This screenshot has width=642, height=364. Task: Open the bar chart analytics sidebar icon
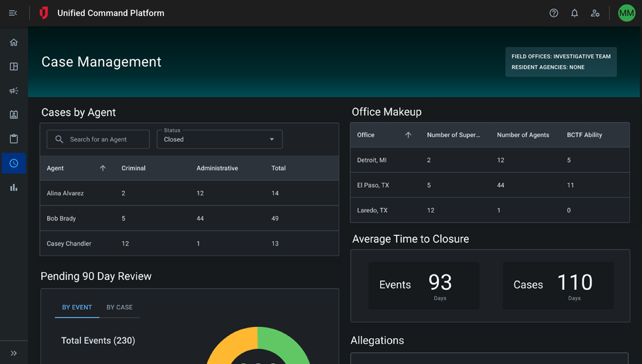click(14, 187)
